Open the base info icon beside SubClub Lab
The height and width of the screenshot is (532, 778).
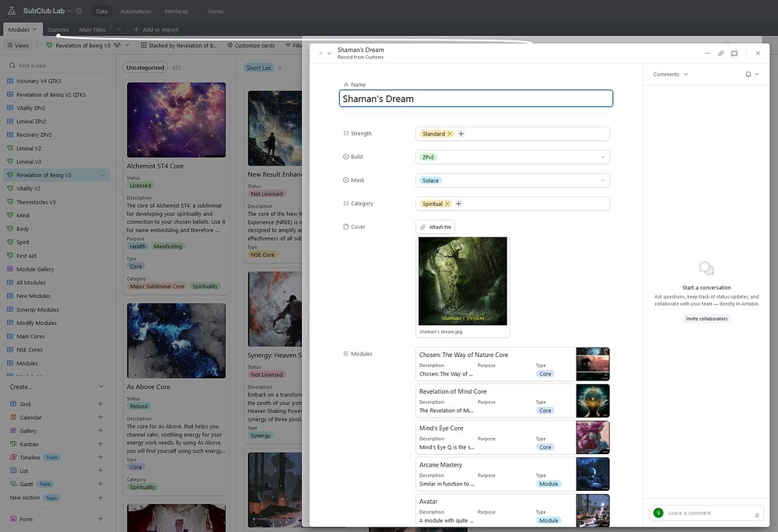tap(79, 12)
